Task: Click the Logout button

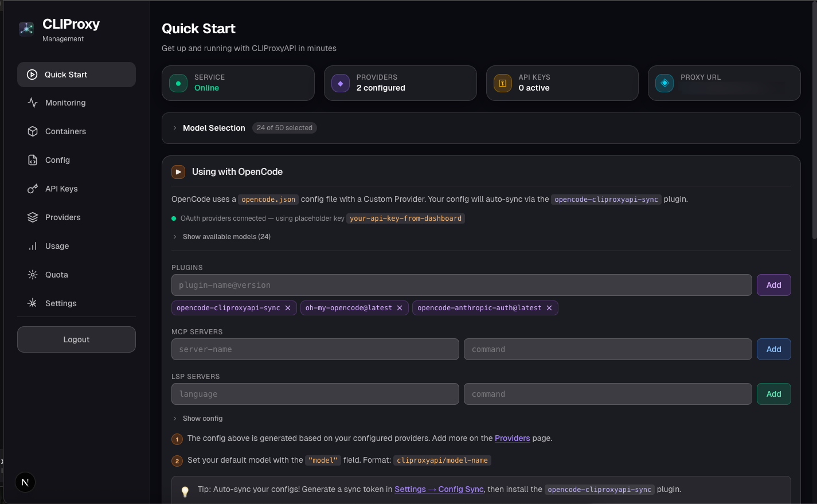Action: (x=76, y=339)
